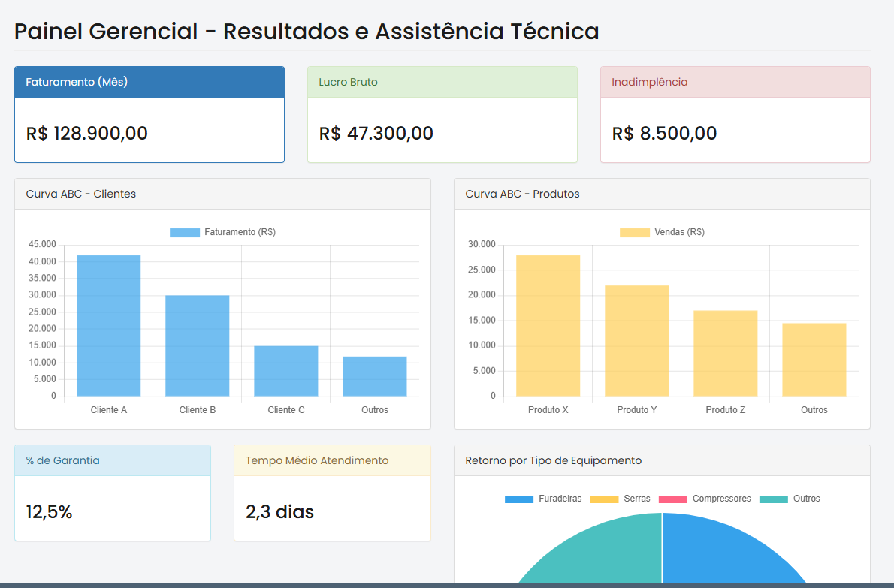Click the Cliente C bar
Screen dimensions: 894x588
coord(286,371)
